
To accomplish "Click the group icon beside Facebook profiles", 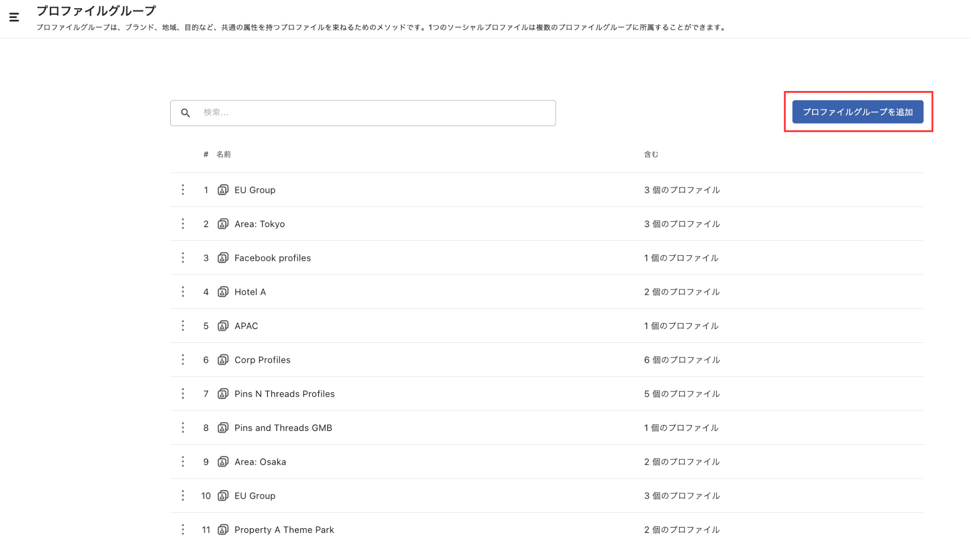I will click(223, 258).
